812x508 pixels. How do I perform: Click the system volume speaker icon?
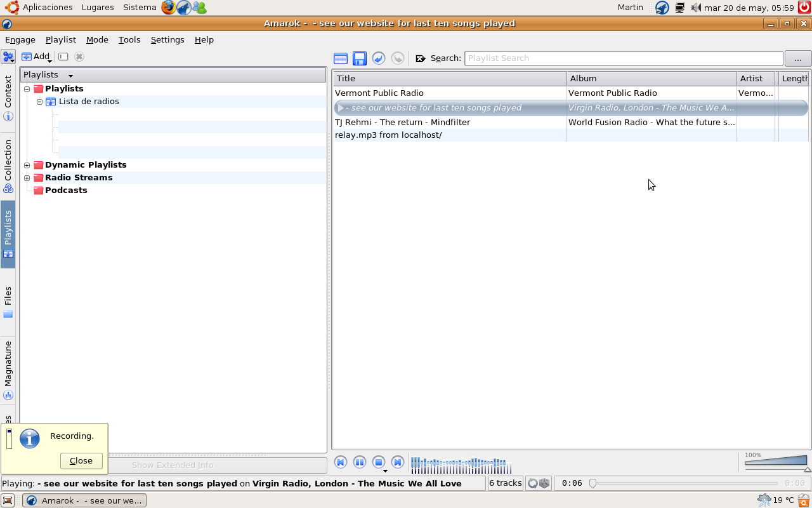(695, 8)
